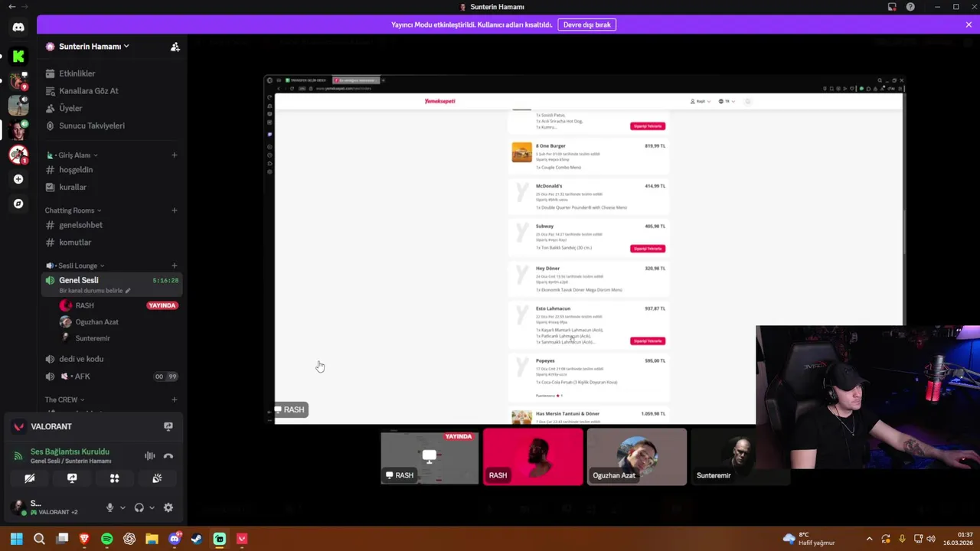This screenshot has width=980, height=551.
Task: Click the invite people icon by the server name
Action: point(175,47)
